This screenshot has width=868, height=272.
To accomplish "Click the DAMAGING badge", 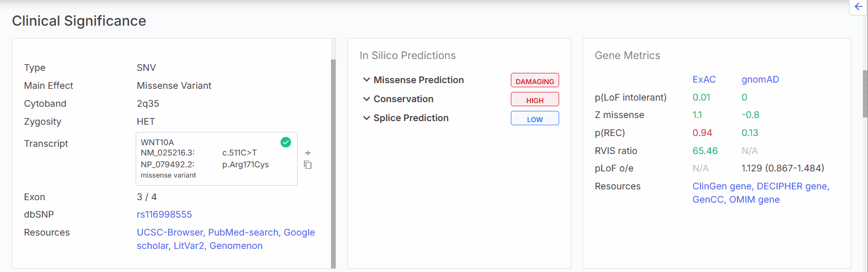I will 534,81.
